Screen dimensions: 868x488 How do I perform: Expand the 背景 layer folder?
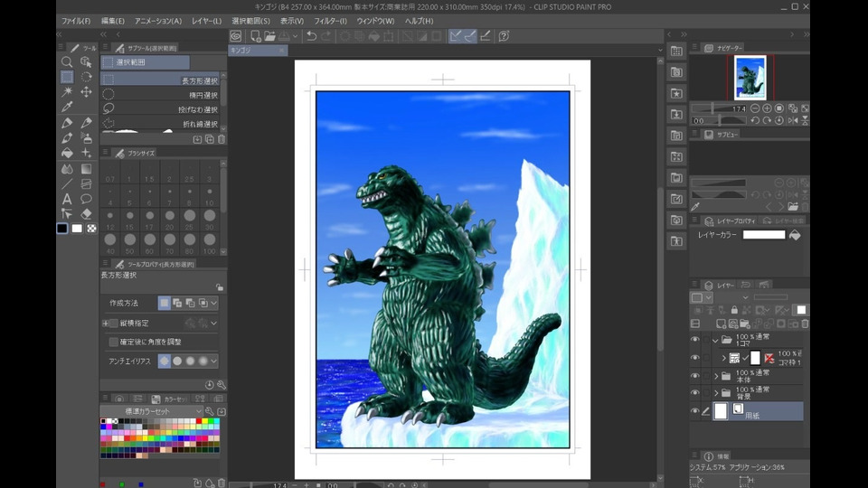pos(716,393)
